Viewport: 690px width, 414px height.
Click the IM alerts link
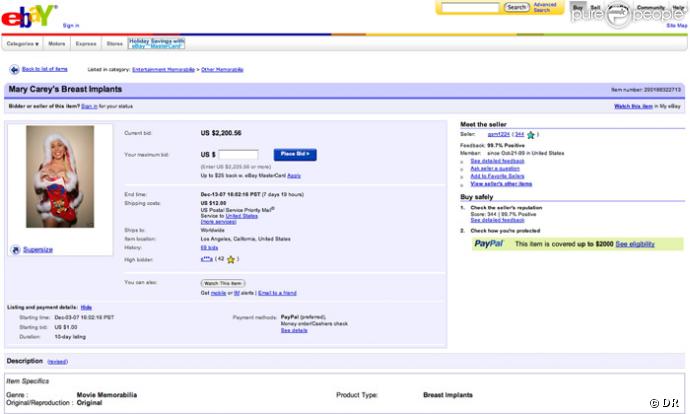point(236,293)
